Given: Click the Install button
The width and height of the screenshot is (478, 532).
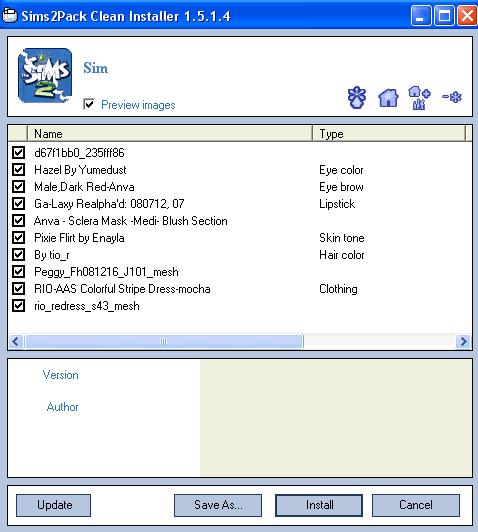Looking at the screenshot, I should (319, 505).
